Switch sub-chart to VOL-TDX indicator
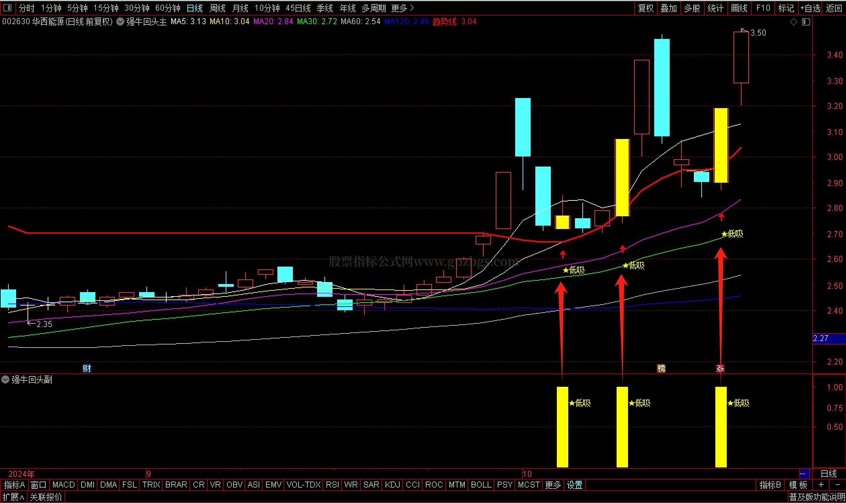The width and height of the screenshot is (846, 504). coord(304,485)
